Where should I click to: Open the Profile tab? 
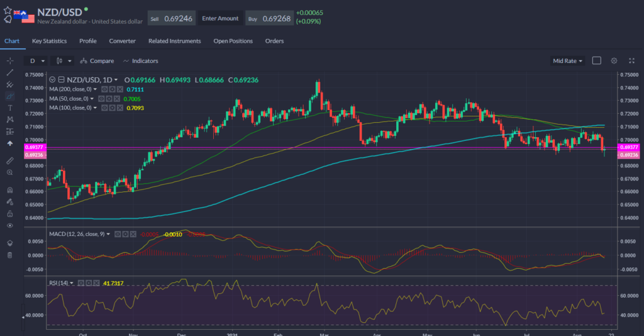click(88, 41)
